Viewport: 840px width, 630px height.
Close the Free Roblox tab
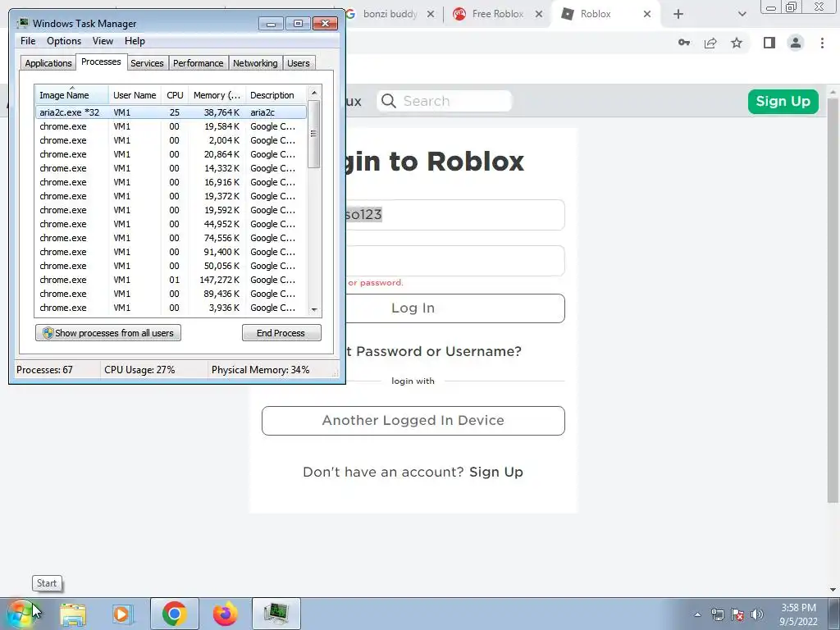[x=539, y=15]
